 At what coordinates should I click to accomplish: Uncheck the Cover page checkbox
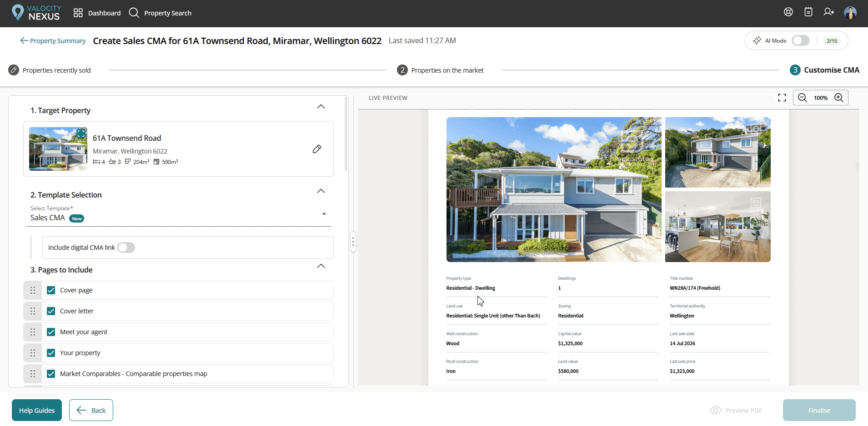51,290
